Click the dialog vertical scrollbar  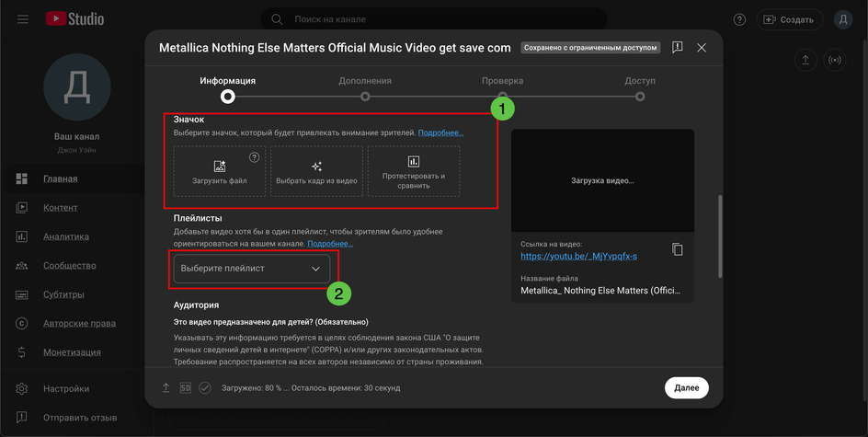[720, 236]
